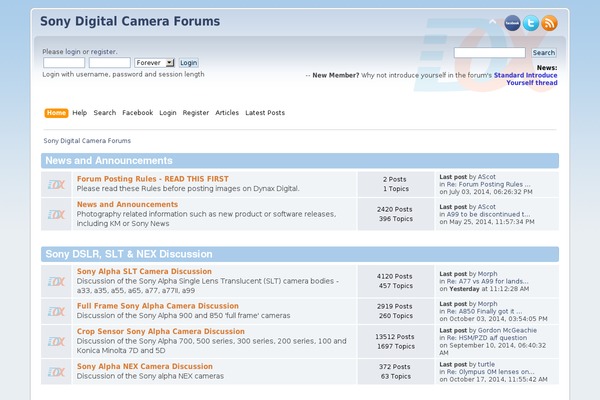Focus the password input field
The image size is (600, 400).
[110, 63]
